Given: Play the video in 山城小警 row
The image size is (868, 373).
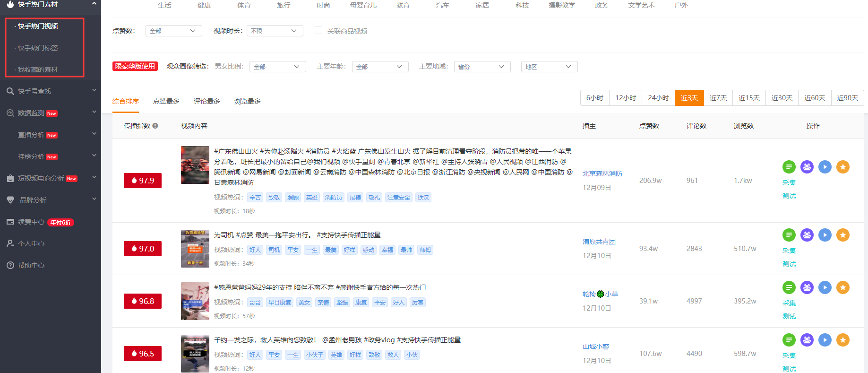Looking at the screenshot, I should [x=825, y=340].
